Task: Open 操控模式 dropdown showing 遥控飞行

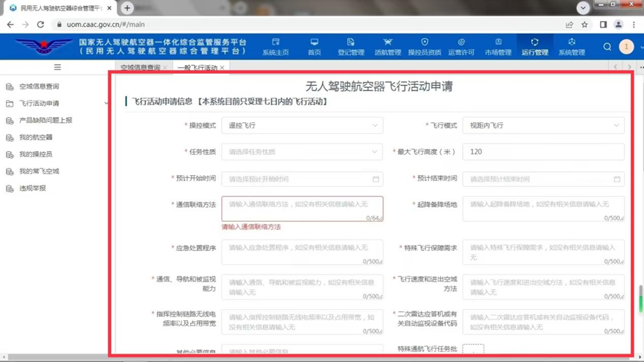Action: coord(303,126)
